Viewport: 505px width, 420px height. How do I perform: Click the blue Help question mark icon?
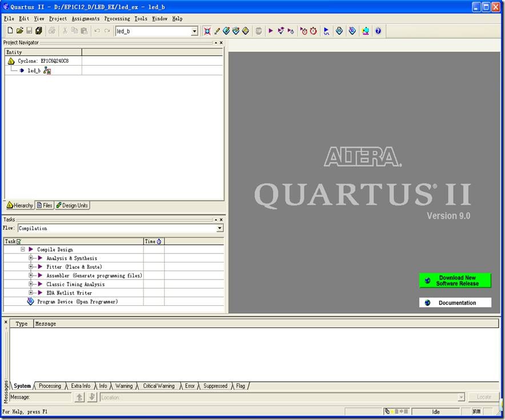(378, 31)
